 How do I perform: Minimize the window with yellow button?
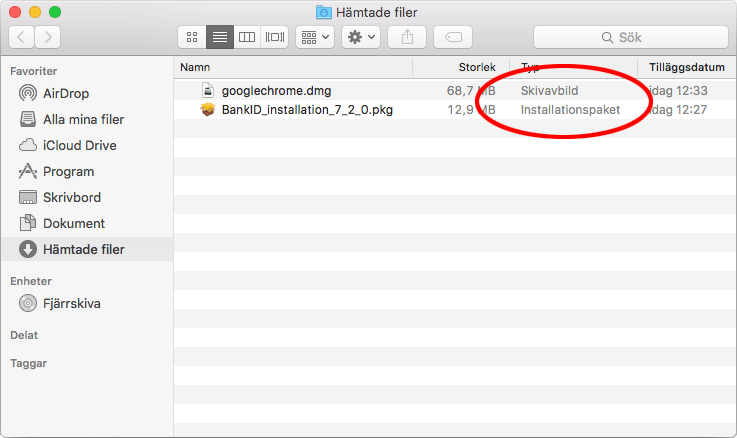pyautogui.click(x=35, y=12)
